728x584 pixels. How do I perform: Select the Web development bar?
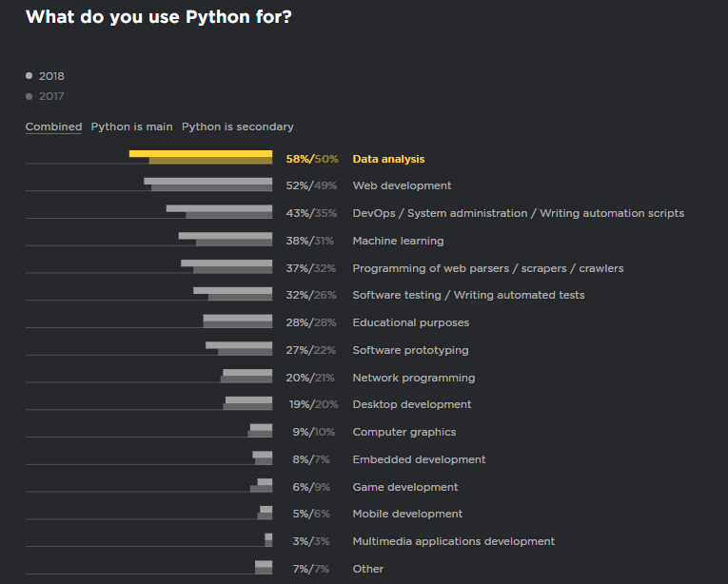(208, 185)
